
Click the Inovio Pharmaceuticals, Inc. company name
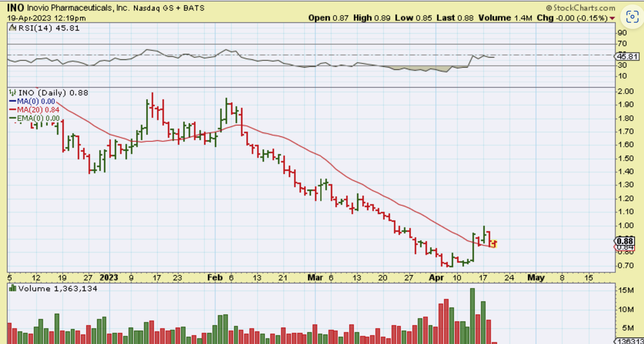click(x=78, y=8)
